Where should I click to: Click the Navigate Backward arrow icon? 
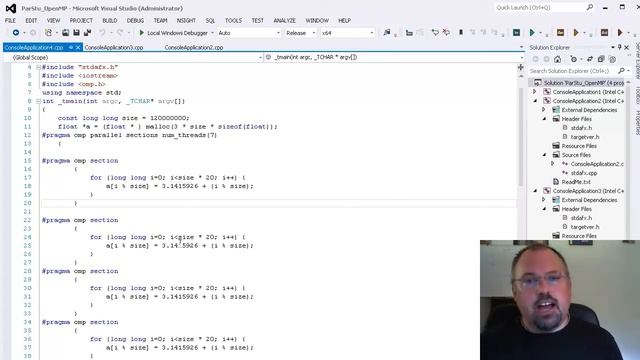[16, 33]
